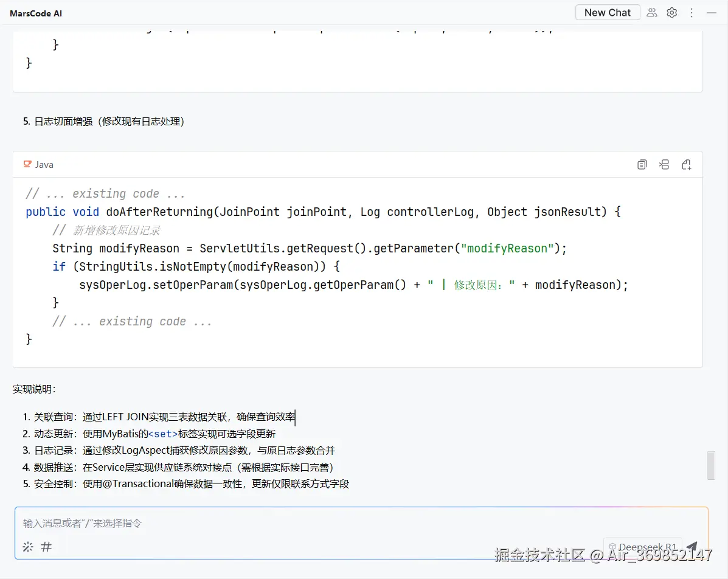Click the agents/user group icon
The height and width of the screenshot is (579, 728).
click(x=651, y=12)
